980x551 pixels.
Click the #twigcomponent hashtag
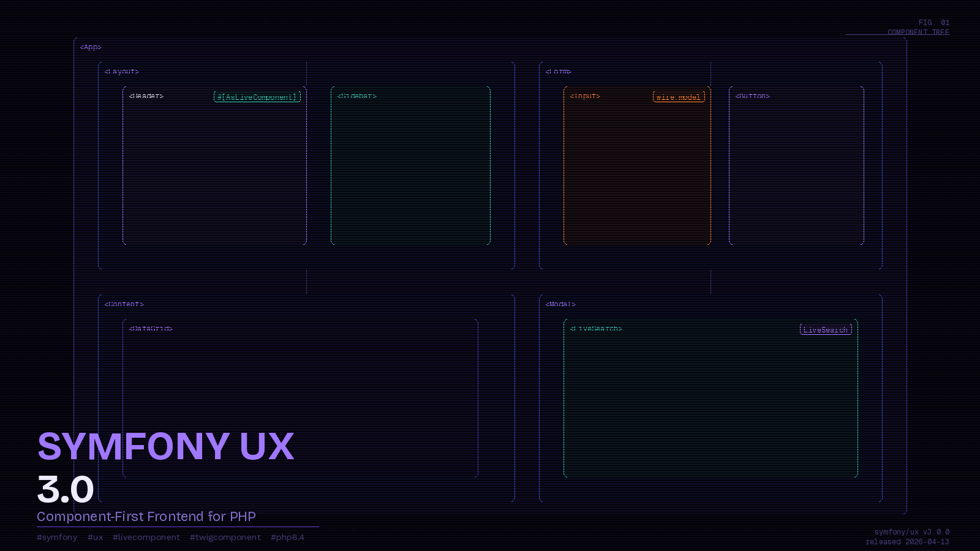[x=225, y=538]
